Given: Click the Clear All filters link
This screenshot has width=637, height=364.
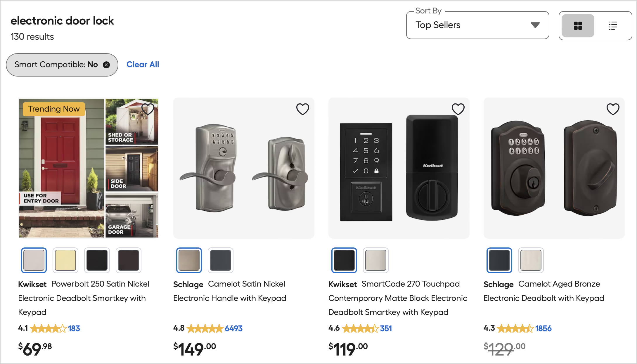Looking at the screenshot, I should [x=143, y=64].
